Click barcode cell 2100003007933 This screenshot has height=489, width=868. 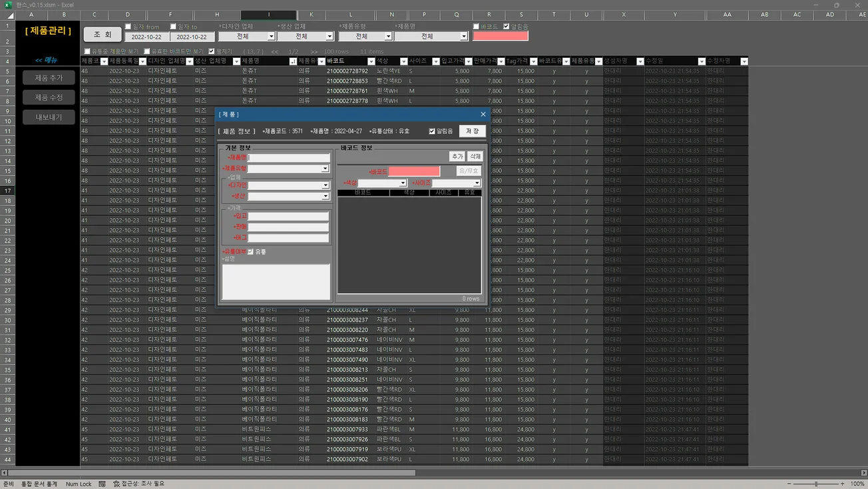coord(347,430)
